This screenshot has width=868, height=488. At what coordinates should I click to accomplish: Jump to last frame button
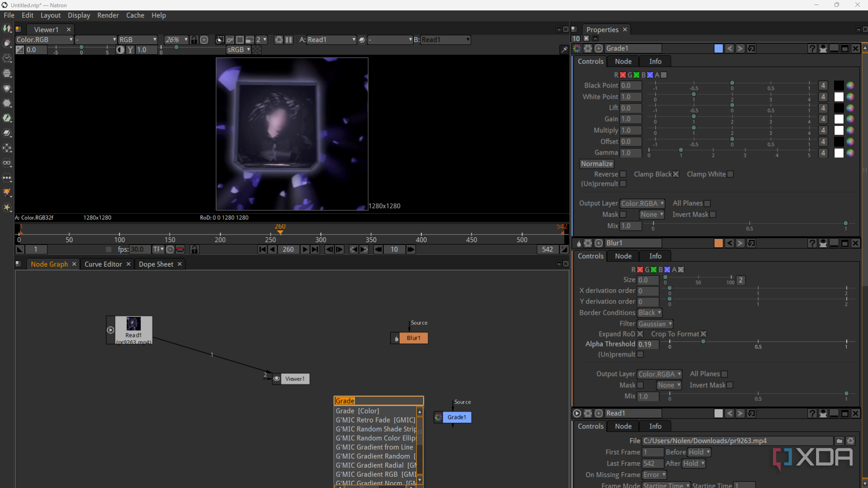click(315, 249)
